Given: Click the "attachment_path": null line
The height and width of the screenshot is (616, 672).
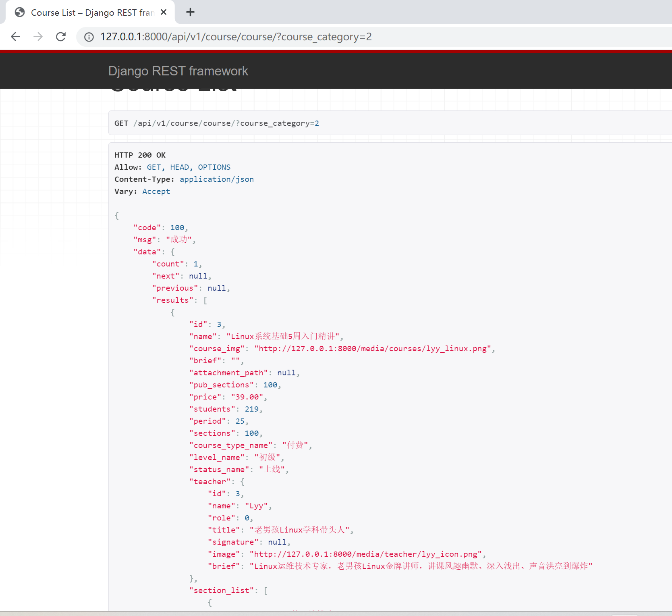Looking at the screenshot, I should [245, 373].
